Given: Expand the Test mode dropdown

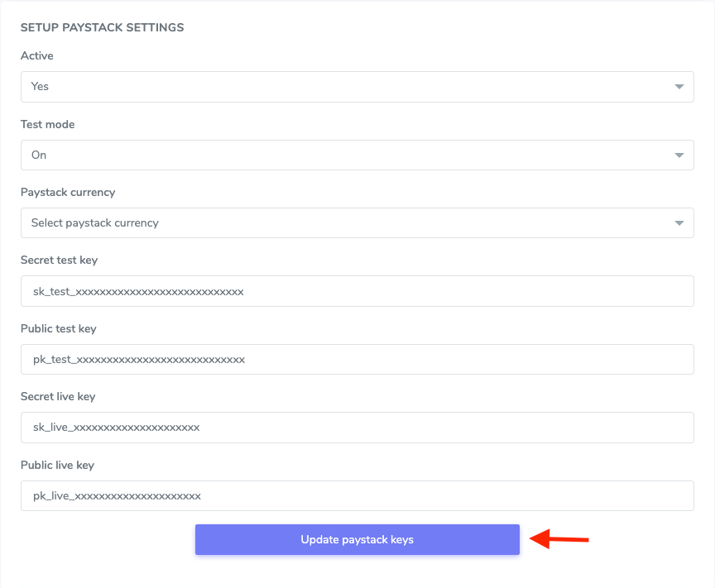Looking at the screenshot, I should (357, 155).
